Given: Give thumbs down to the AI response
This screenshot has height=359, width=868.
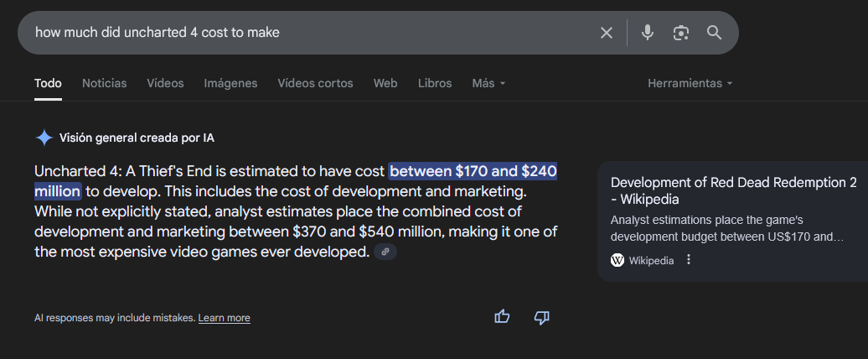Looking at the screenshot, I should click(x=542, y=317).
